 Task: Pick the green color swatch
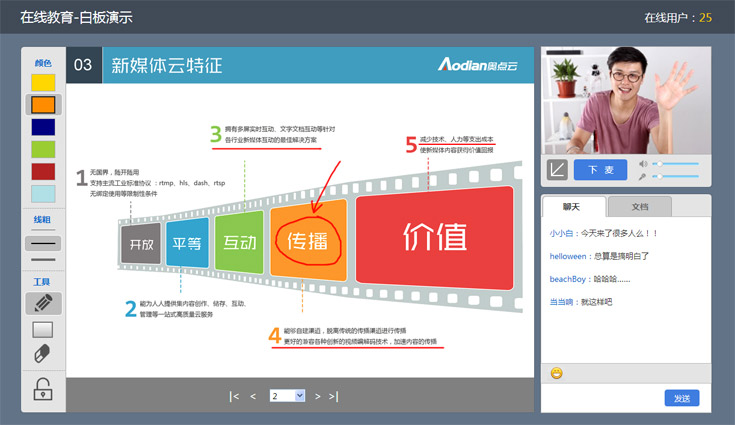click(x=43, y=149)
